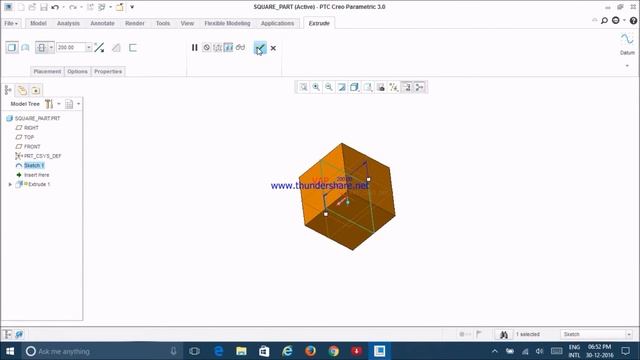The height and width of the screenshot is (360, 640).
Task: Click Zoom Out in graphics toolbar
Action: tap(329, 87)
